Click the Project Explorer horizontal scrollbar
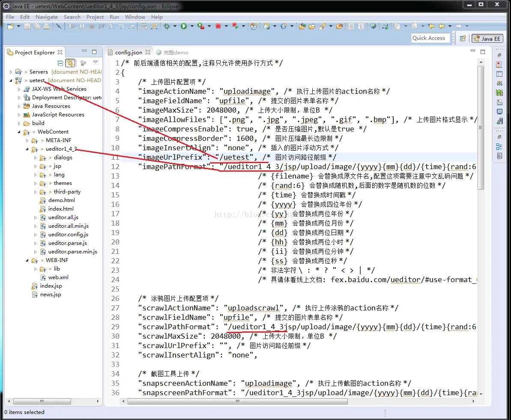The height and width of the screenshot is (420, 511). tap(42, 402)
